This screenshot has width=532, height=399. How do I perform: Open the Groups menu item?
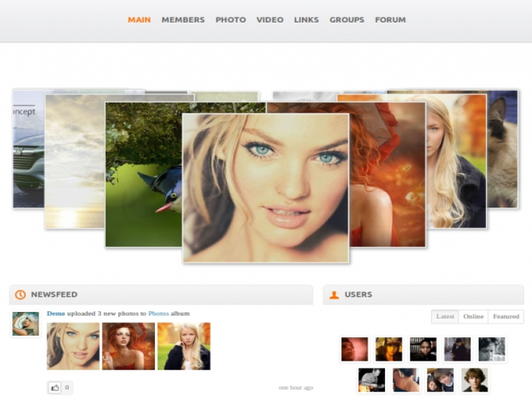pos(346,20)
